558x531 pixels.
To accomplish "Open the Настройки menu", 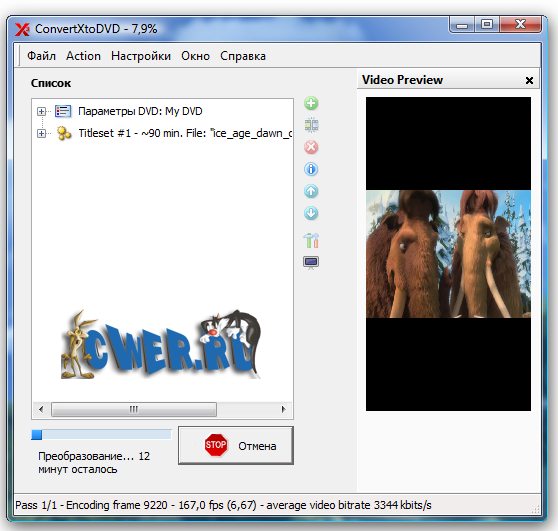I will pos(141,56).
